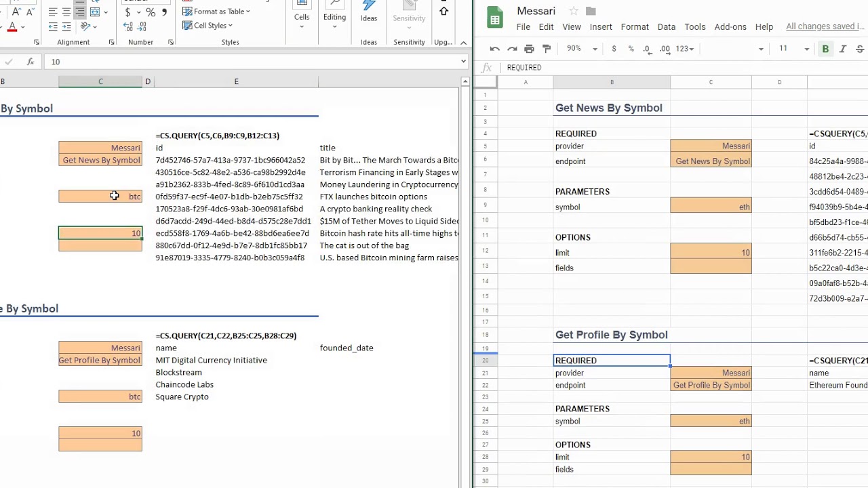Viewport: 868px width, 488px height.
Task: Decrease indent in Excel Alignment group
Action: click(53, 26)
